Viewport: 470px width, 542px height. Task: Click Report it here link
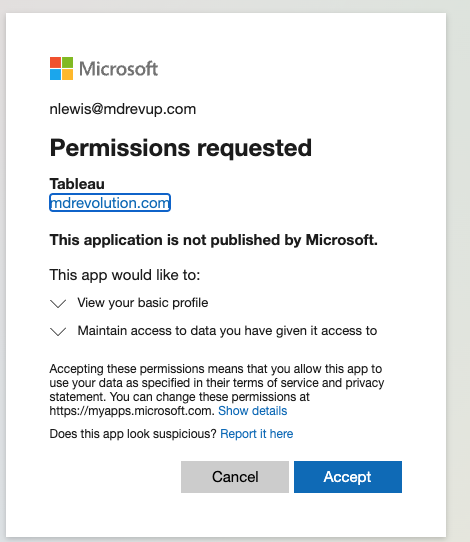tap(256, 433)
